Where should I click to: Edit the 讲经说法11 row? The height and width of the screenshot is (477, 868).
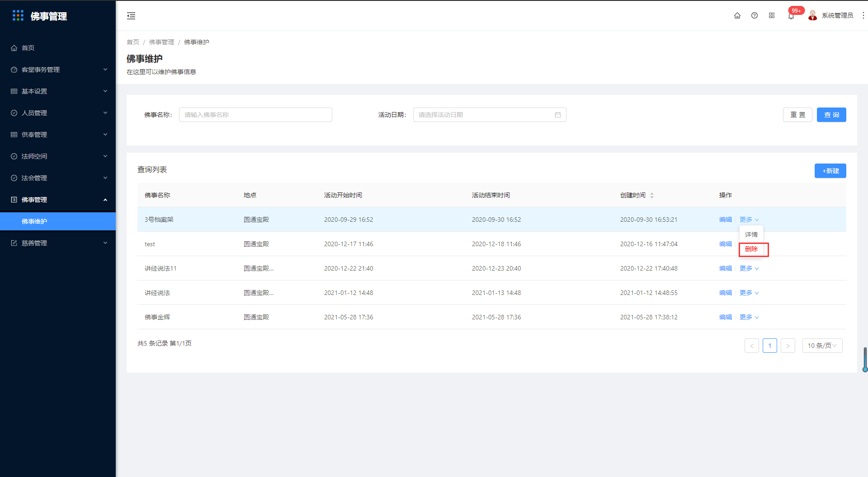tap(726, 268)
